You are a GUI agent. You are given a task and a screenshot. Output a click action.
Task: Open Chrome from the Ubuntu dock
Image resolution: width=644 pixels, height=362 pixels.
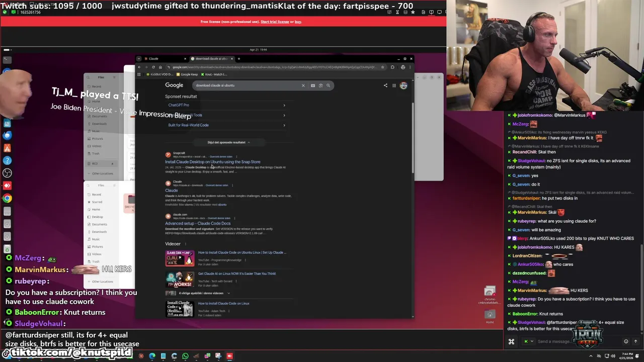tap(7, 198)
